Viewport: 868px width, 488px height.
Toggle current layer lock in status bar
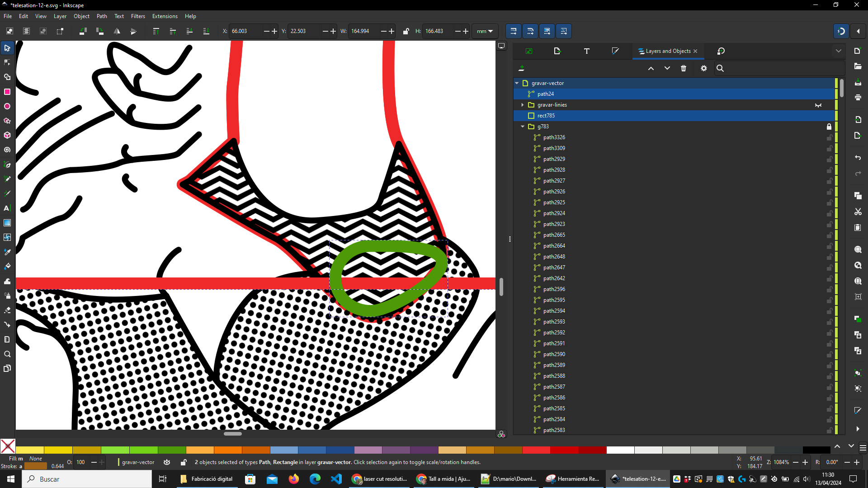point(184,462)
